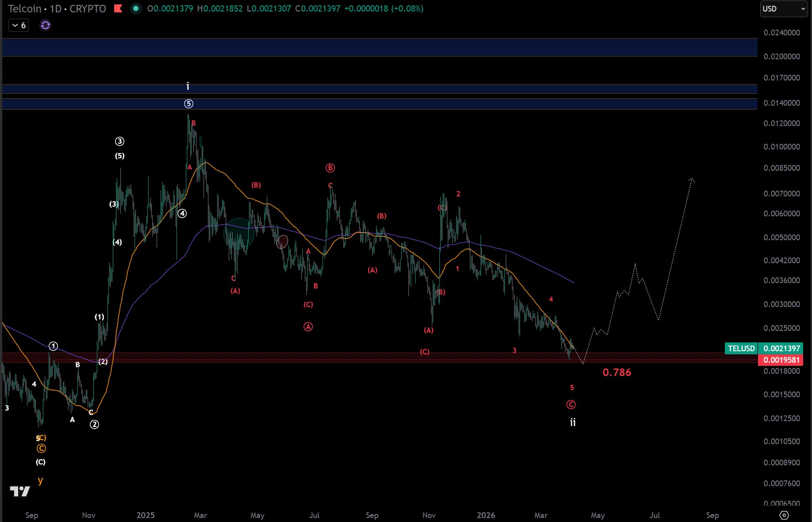Click the TradingView logo in bottom-left corner
812x522 pixels.
click(20, 491)
